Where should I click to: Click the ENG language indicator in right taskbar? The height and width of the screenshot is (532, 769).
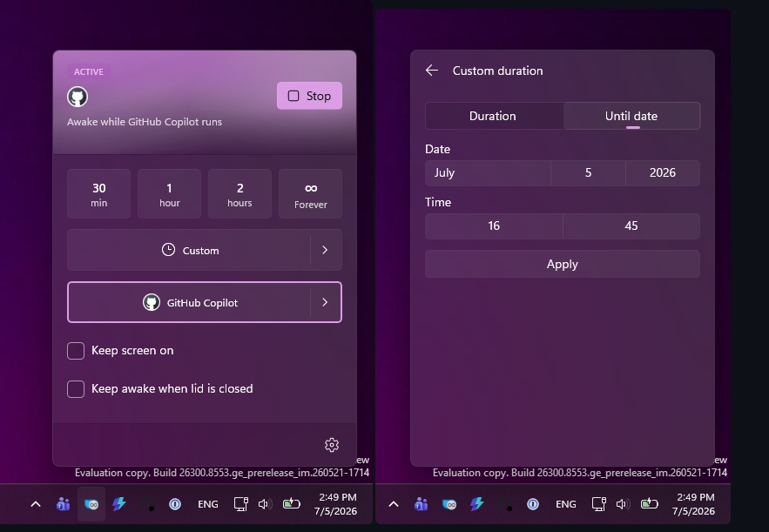[566, 504]
